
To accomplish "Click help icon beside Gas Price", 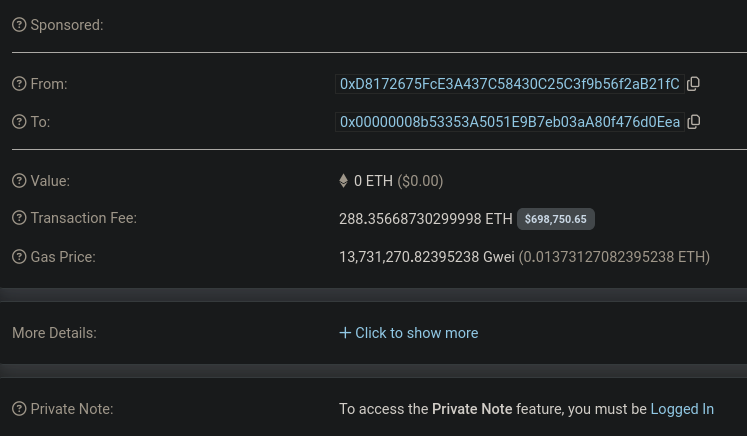I will coord(19,257).
